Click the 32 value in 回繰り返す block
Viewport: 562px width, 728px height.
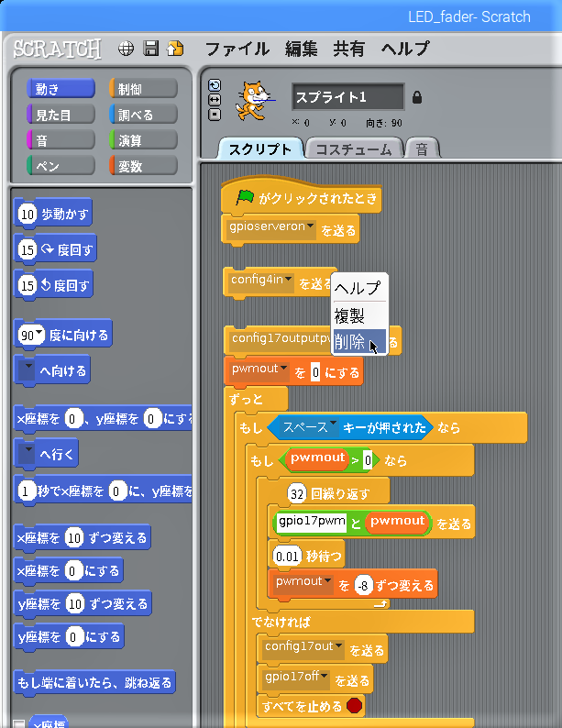pyautogui.click(x=297, y=493)
